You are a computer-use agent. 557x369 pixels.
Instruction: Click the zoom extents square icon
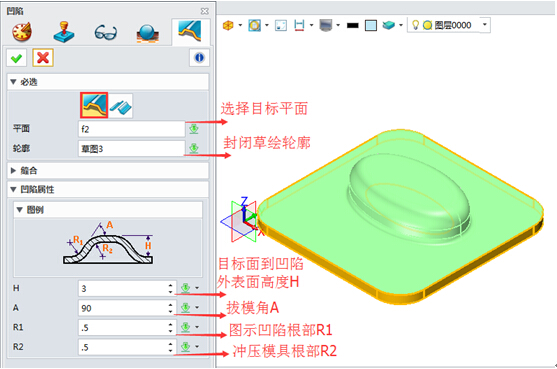(281, 25)
